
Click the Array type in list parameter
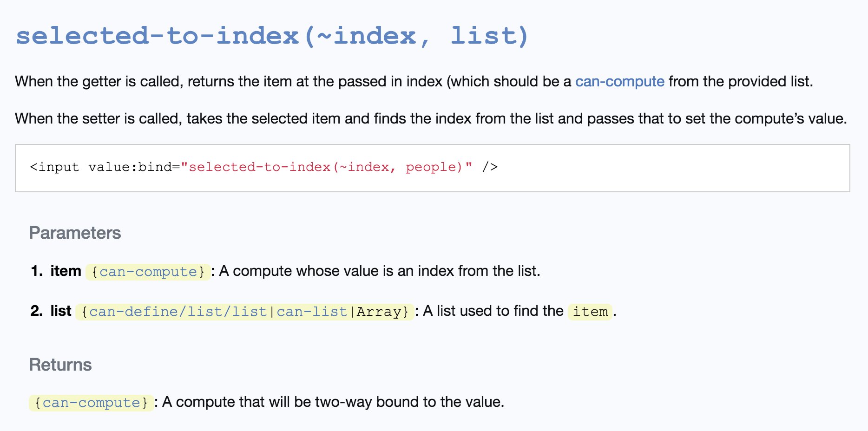point(379,311)
